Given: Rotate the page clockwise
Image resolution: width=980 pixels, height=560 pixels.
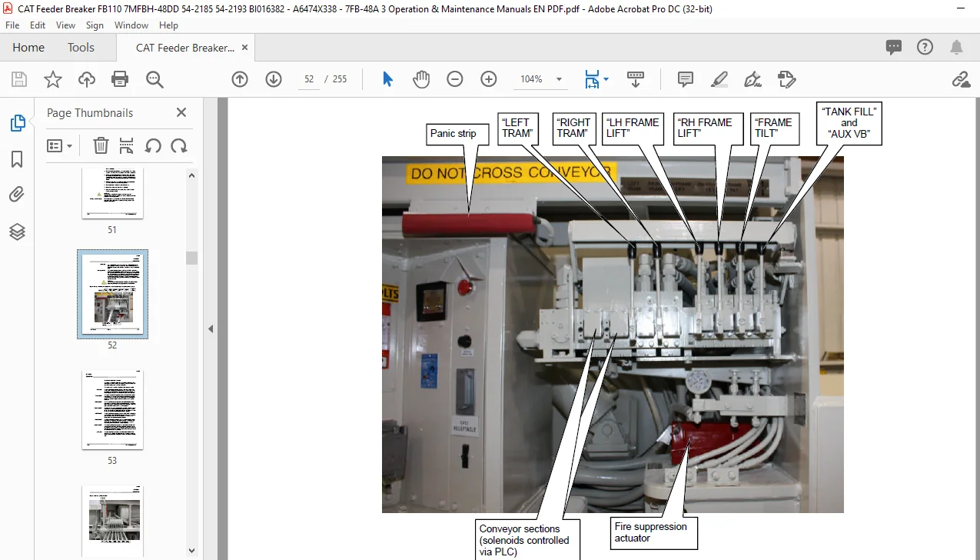Looking at the screenshot, I should [178, 145].
